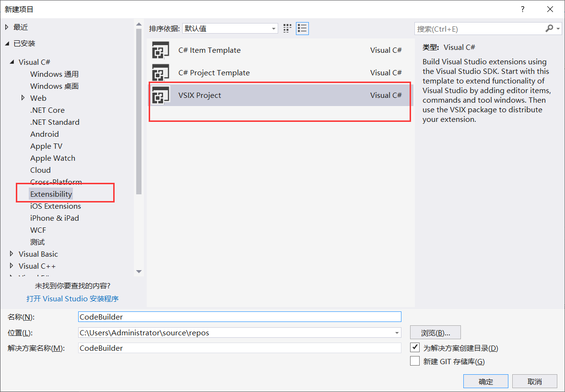Open the location path dropdown

pyautogui.click(x=396, y=333)
